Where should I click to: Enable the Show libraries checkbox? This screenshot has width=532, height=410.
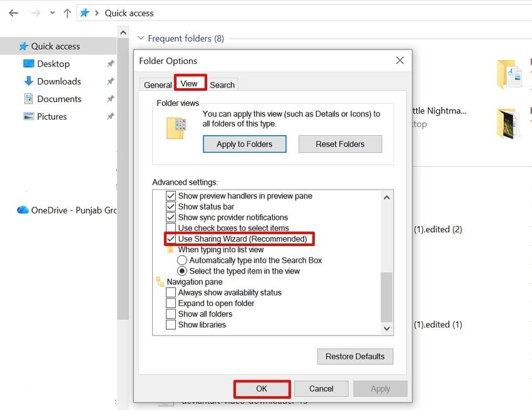click(172, 324)
